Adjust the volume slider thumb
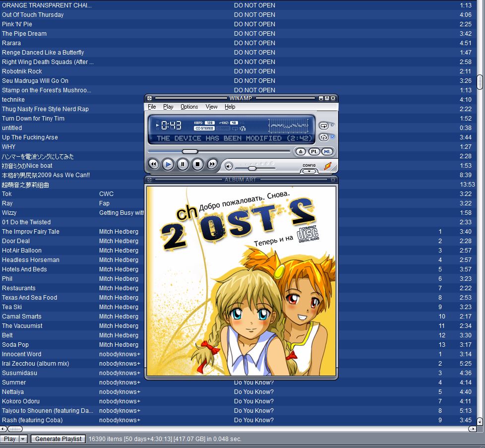Screen dimensions: 485x448 point(252,168)
